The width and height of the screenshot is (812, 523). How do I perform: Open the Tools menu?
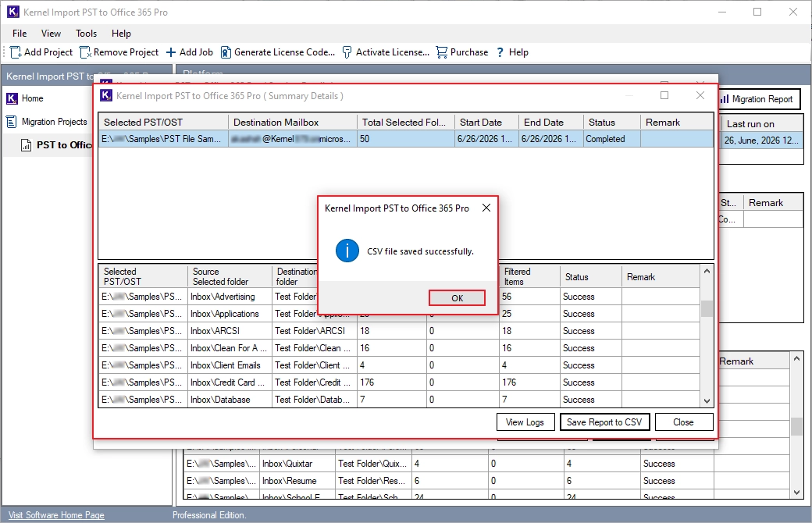86,33
